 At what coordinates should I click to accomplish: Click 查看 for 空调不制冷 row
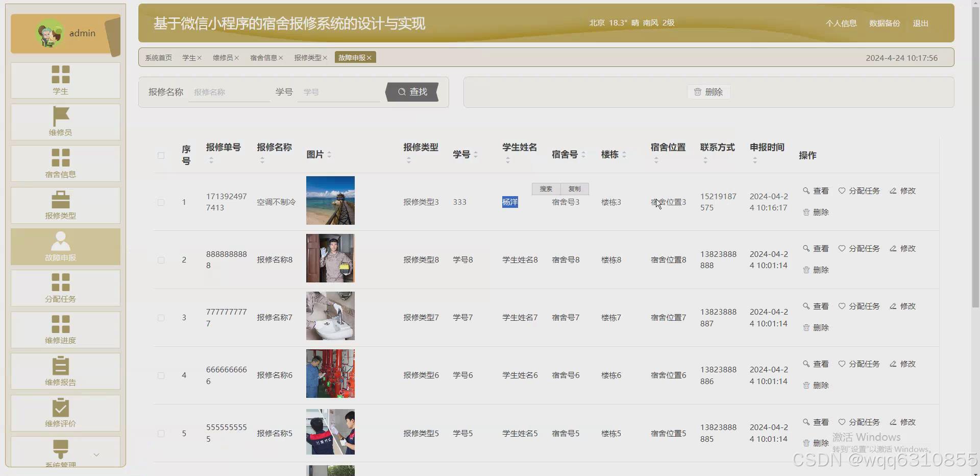[816, 191]
